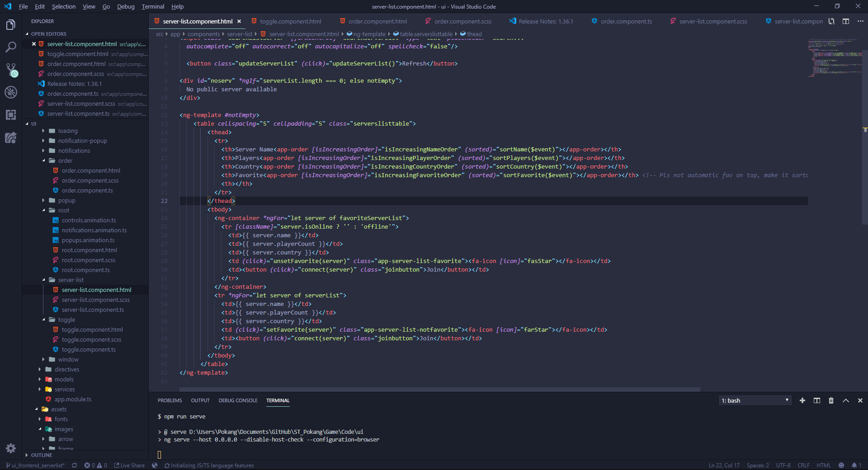
Task: Click the synchronize changes status icon
Action: (74, 465)
